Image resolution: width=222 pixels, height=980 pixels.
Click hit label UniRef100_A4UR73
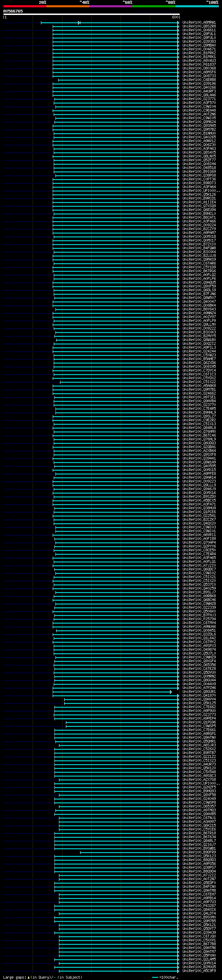pyautogui.click(x=199, y=764)
